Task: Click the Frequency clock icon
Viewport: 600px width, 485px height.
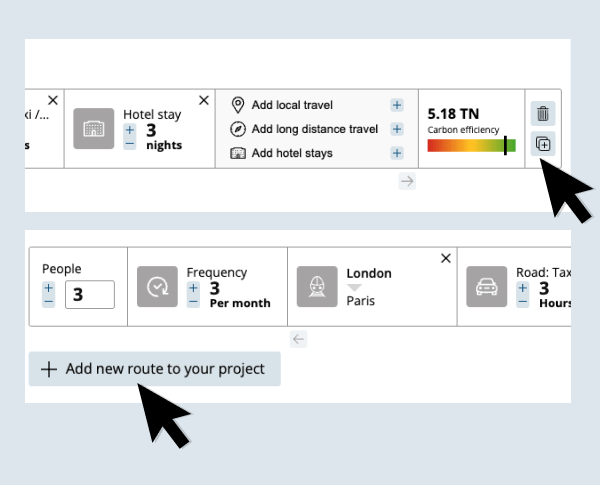Action: [x=157, y=286]
